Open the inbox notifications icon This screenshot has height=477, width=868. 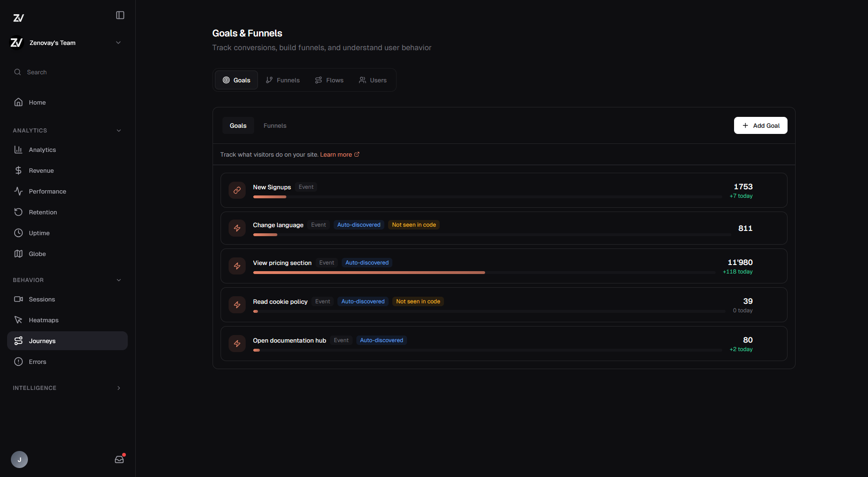coord(119,459)
